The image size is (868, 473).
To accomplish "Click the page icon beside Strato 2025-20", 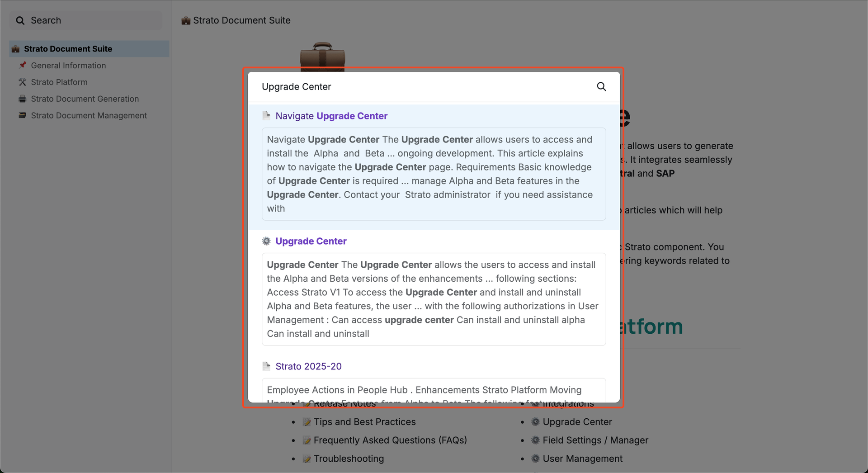I will [x=266, y=366].
